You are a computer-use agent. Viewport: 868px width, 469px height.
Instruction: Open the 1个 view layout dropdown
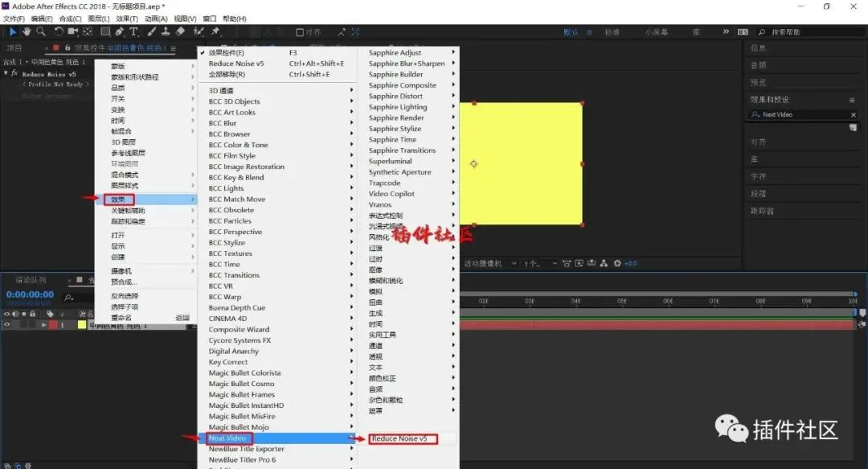(540, 263)
